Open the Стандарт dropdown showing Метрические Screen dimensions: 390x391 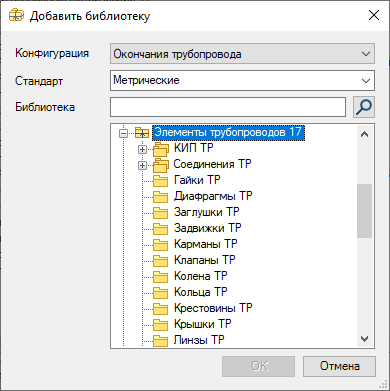coord(242,80)
